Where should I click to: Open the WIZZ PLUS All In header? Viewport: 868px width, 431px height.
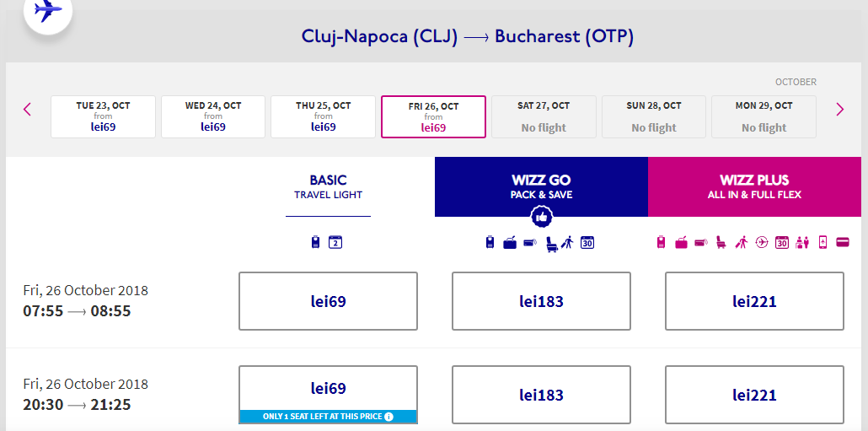pos(754,186)
